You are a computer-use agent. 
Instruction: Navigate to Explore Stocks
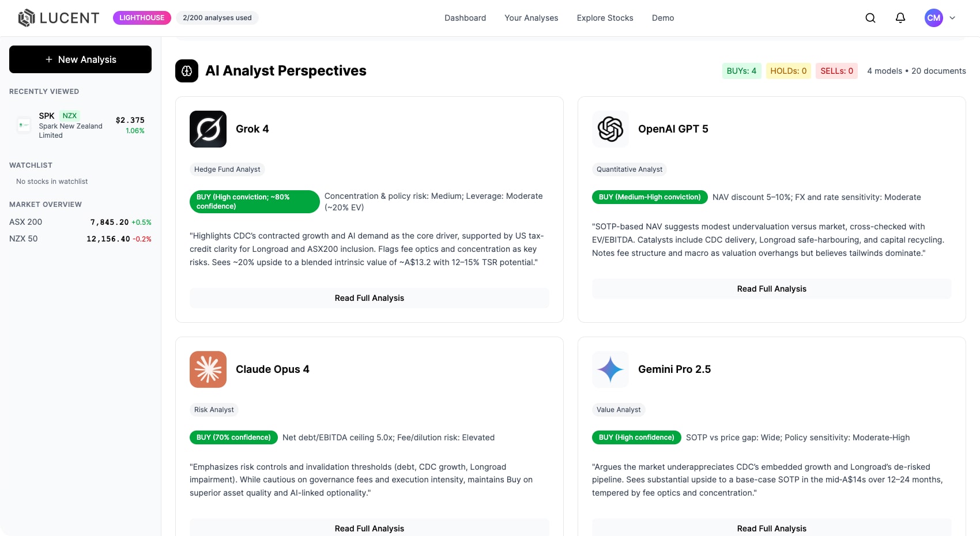coord(605,18)
